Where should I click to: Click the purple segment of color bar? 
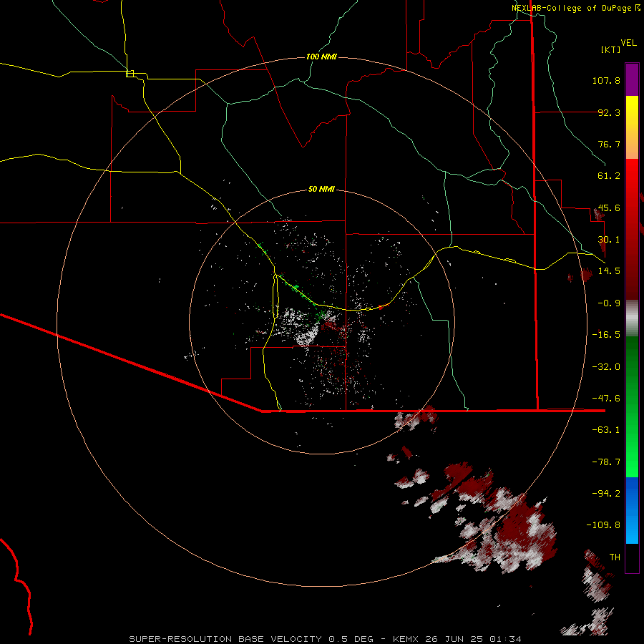click(x=632, y=79)
